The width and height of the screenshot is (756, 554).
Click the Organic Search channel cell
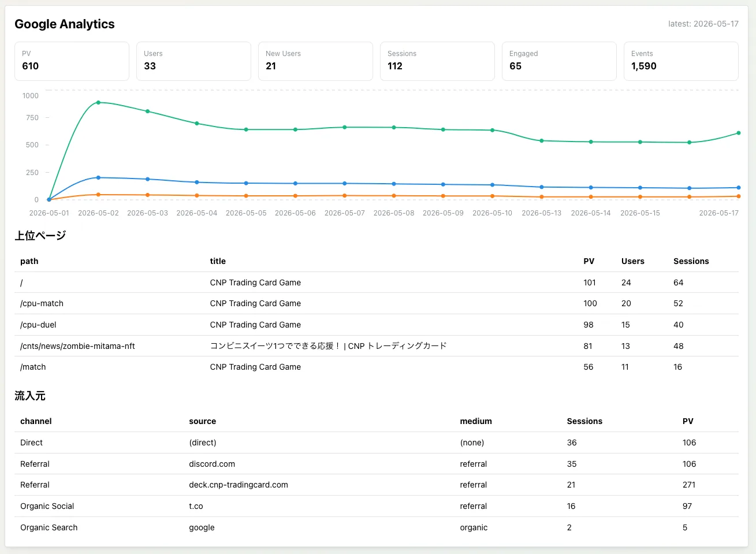tap(49, 527)
